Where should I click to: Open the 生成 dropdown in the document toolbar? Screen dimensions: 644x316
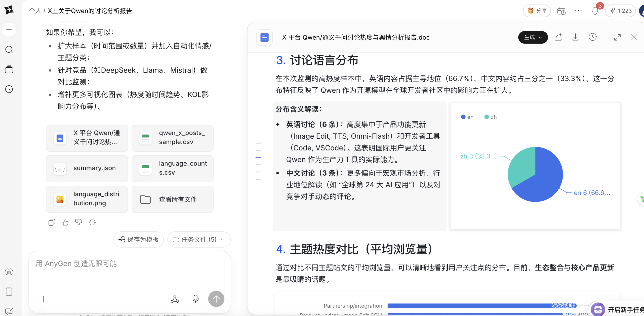click(533, 37)
